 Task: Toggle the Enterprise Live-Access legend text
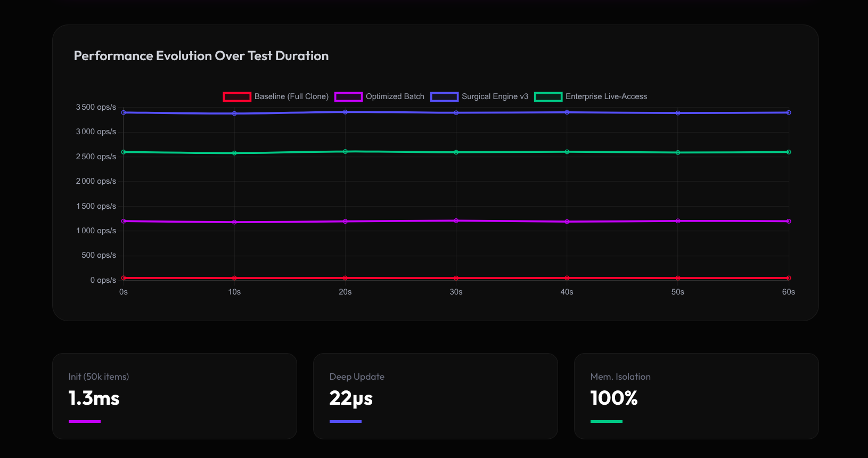click(606, 96)
